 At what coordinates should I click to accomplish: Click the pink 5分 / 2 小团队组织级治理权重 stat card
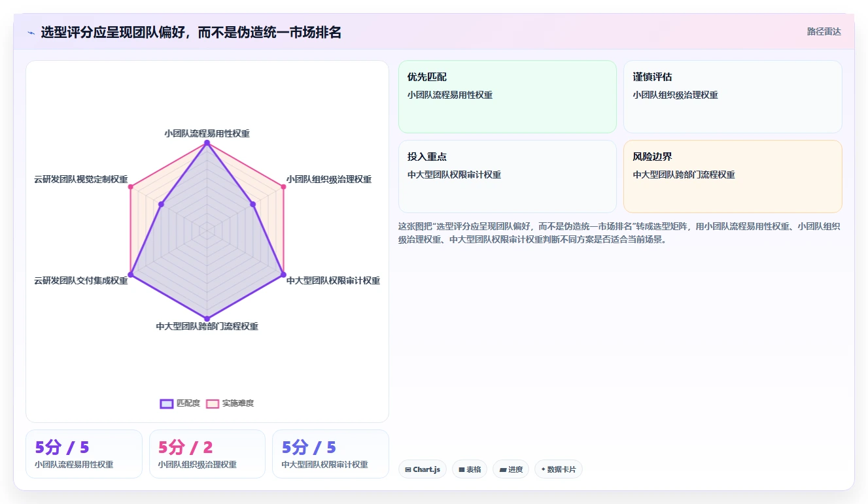coord(207,454)
